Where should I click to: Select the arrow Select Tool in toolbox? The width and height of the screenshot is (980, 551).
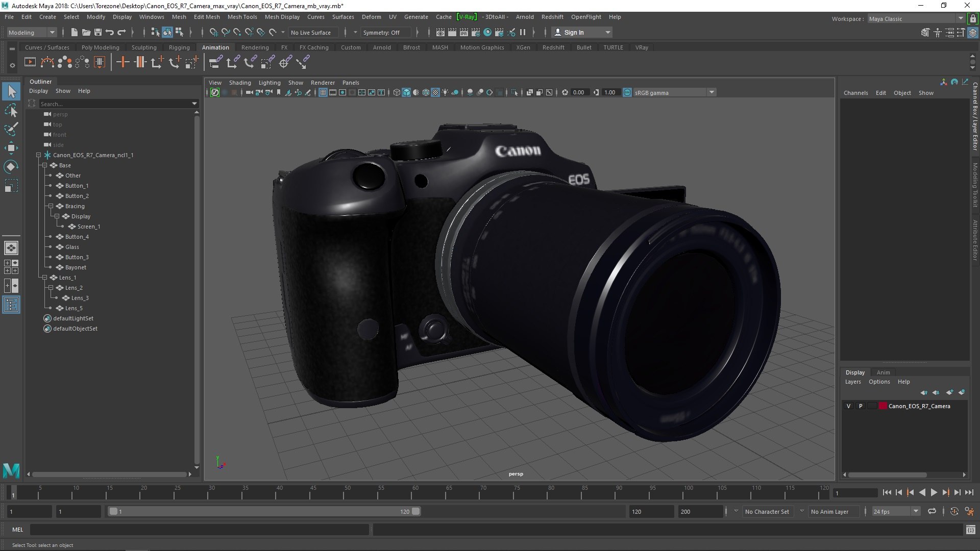point(11,92)
